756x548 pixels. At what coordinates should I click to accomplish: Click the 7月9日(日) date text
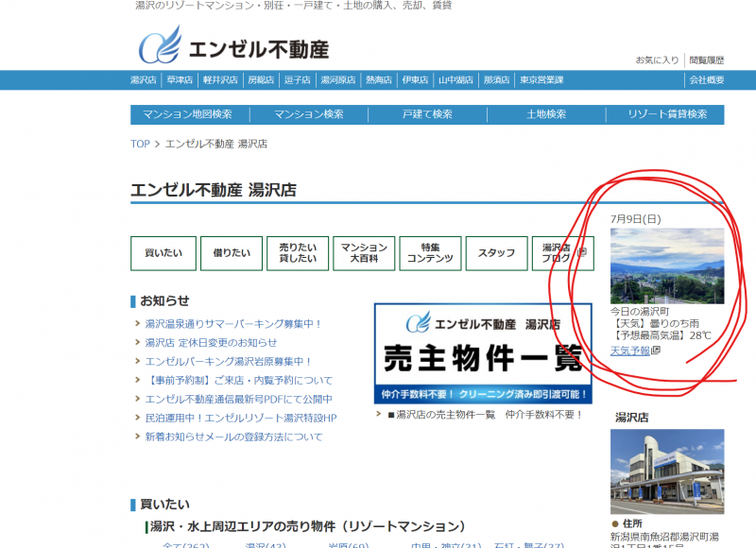tap(635, 219)
